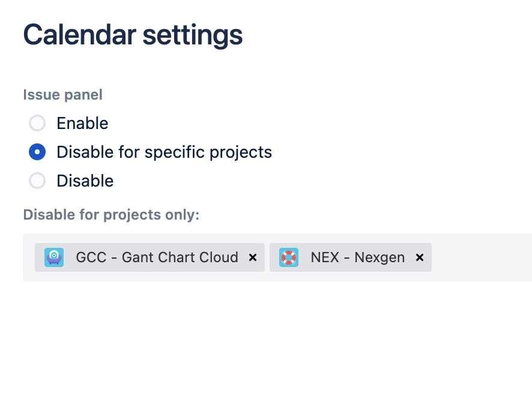Remove the GCC - Gant Chart Cloud tag
The height and width of the screenshot is (420, 532).
tap(253, 257)
